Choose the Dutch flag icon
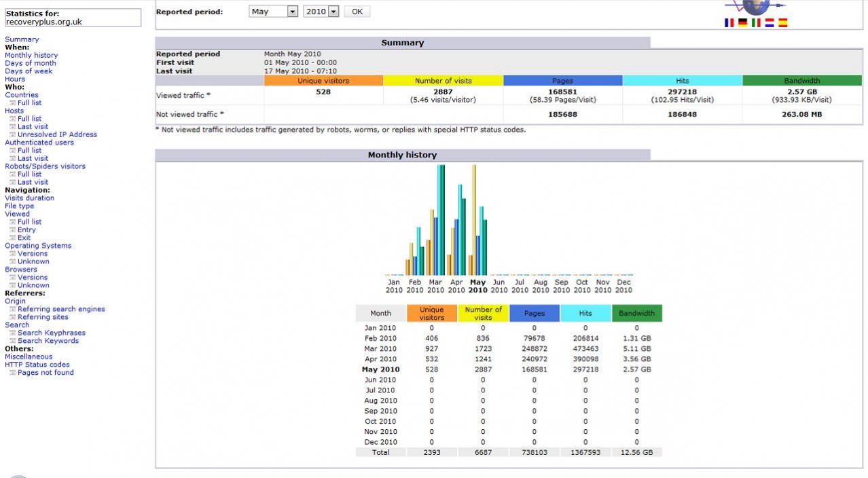Screen dimensions: 868x478 coord(770,22)
